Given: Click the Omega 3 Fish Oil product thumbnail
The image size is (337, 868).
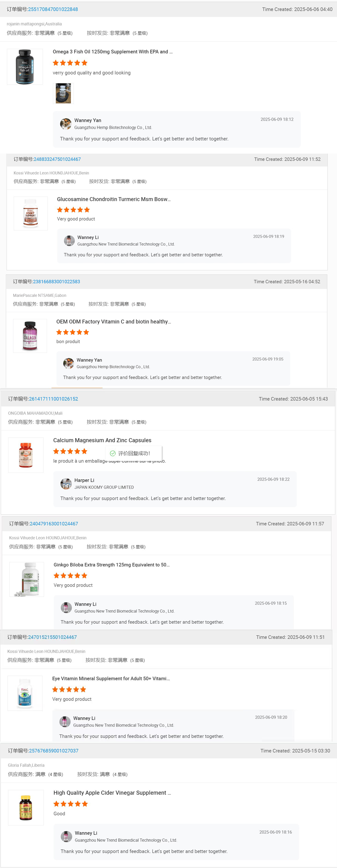Looking at the screenshot, I should [x=25, y=67].
